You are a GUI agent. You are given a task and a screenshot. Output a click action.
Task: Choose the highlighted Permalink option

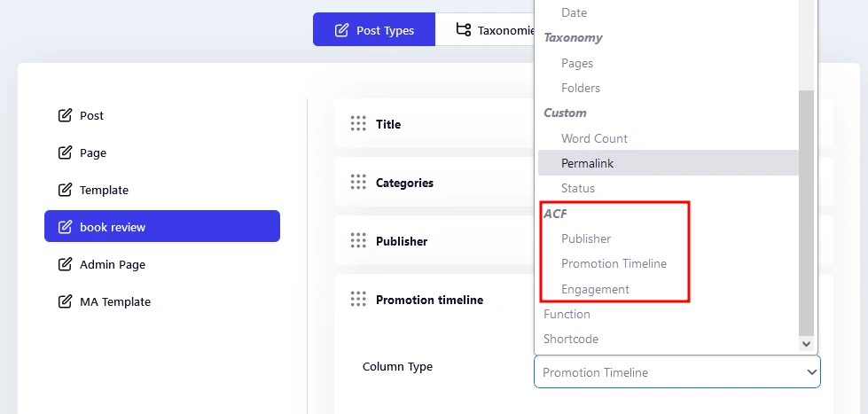669,163
